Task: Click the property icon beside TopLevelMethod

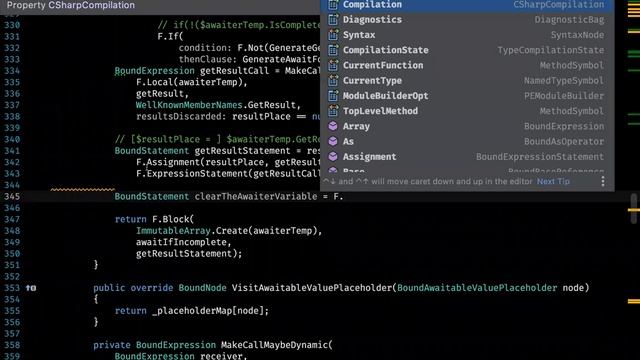Action: [x=333, y=111]
